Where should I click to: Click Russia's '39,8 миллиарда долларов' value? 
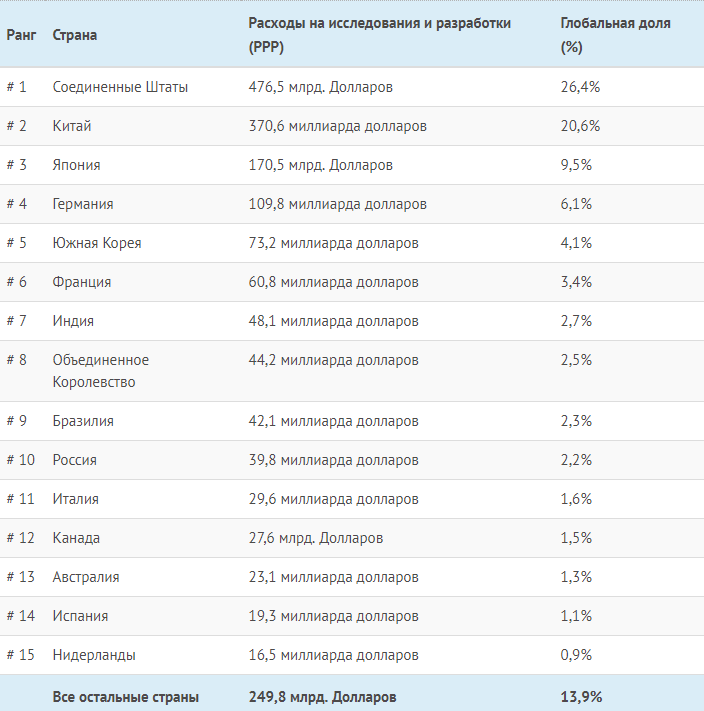(x=334, y=460)
